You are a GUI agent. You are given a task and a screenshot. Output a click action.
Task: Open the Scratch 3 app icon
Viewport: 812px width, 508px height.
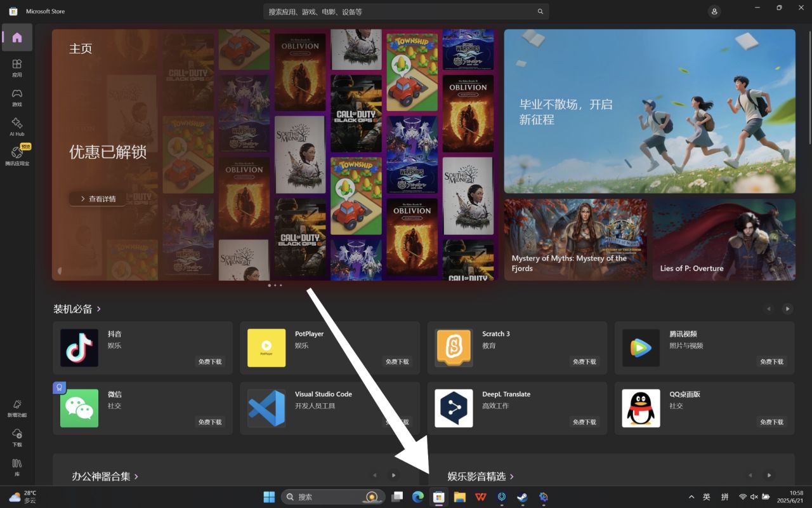pos(454,347)
